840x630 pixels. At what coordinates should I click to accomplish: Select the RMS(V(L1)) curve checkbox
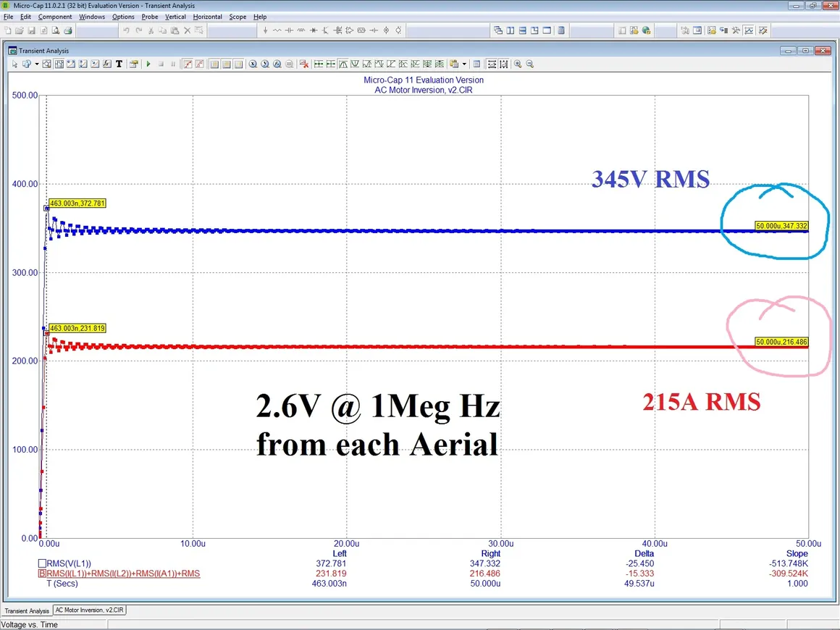(x=42, y=563)
